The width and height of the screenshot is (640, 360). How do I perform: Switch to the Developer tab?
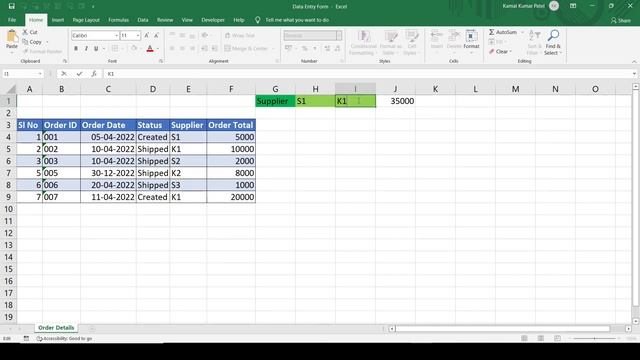point(213,20)
